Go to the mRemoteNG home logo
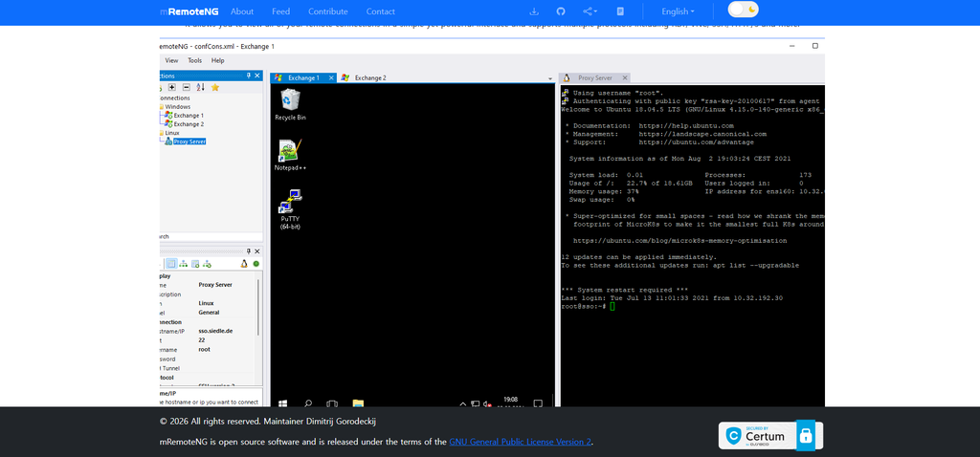This screenshot has width=980, height=457. pos(189,11)
